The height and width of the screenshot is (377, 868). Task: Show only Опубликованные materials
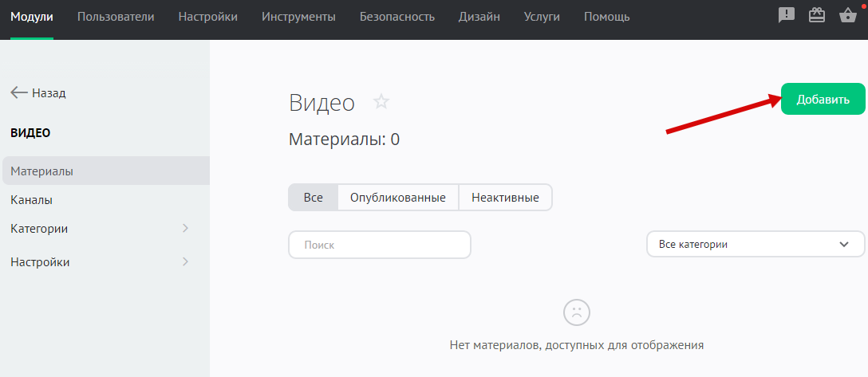pos(398,198)
